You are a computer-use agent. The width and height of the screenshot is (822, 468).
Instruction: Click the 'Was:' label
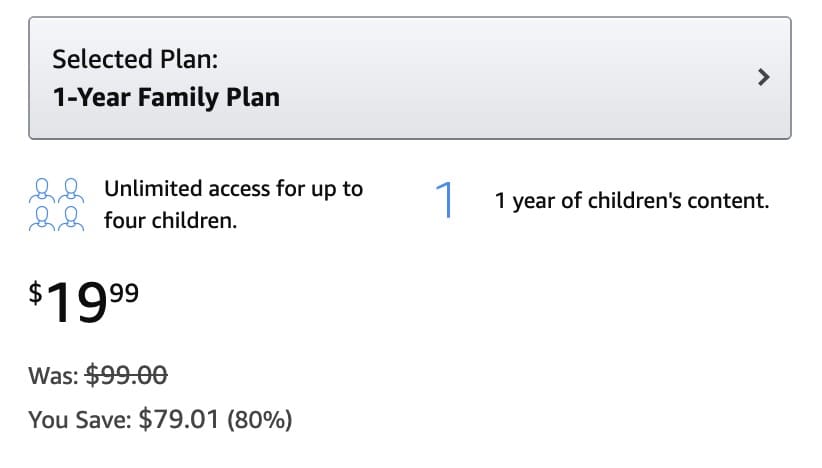pos(54,375)
